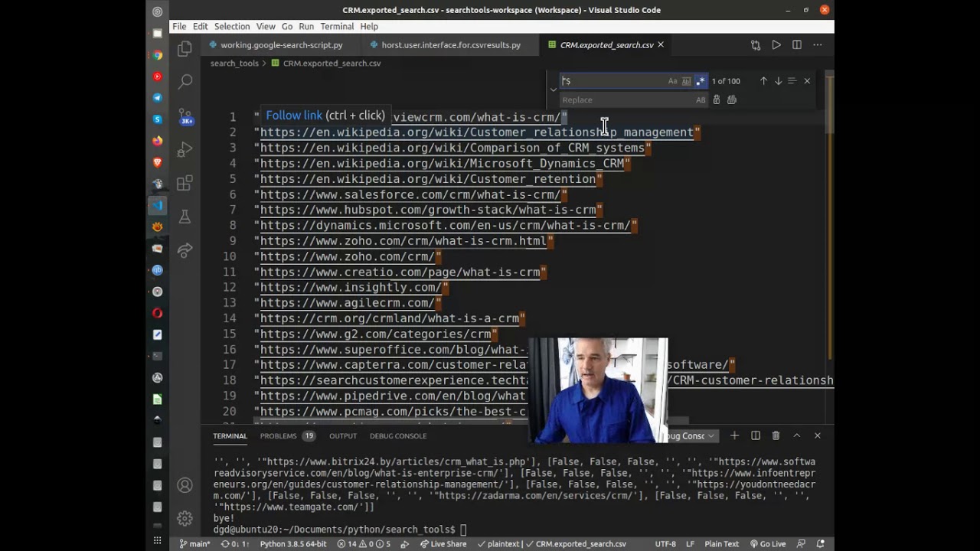Toggle Preserve Case in replace box
Image resolution: width=980 pixels, height=551 pixels.
(701, 99)
